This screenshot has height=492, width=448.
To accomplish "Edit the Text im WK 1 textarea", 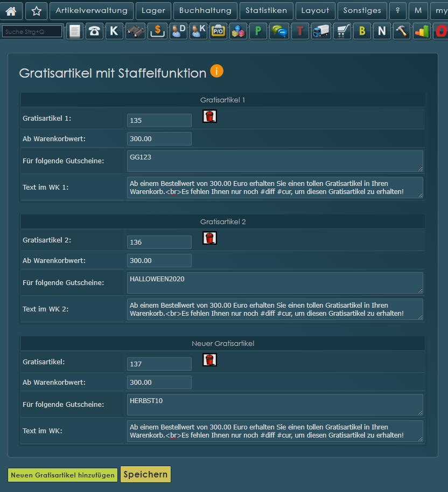I will click(x=275, y=188).
